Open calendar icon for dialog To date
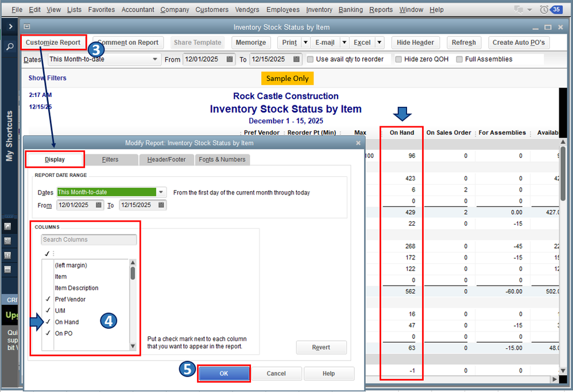 [x=161, y=205]
